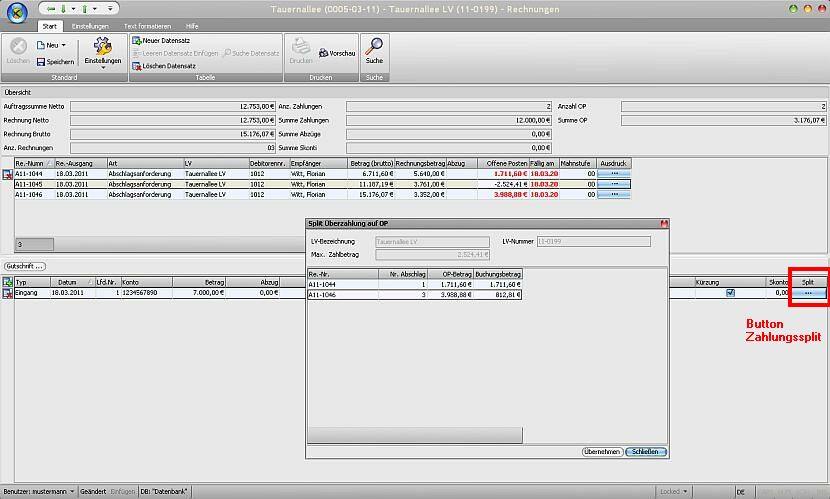Click the Neu document button
Image resolution: width=830 pixels, height=499 pixels.
click(48, 45)
